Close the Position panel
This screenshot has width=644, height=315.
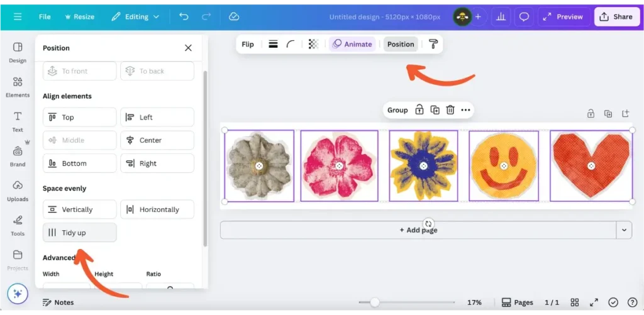[x=188, y=48]
